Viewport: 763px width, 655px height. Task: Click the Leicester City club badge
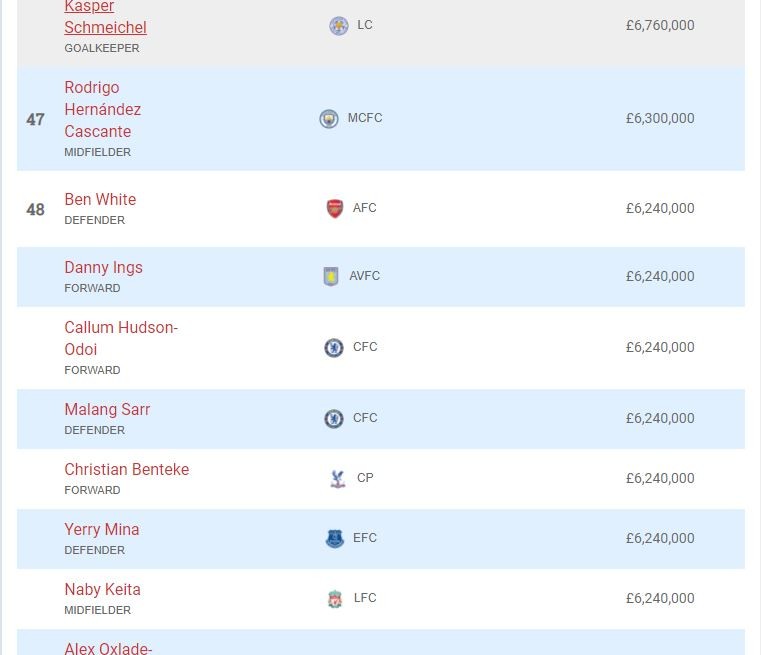coord(339,26)
